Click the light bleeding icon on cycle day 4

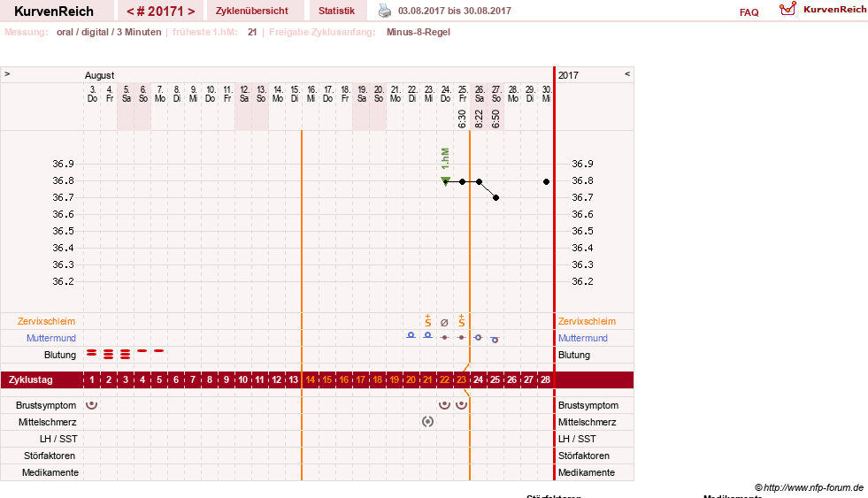pyautogui.click(x=142, y=351)
